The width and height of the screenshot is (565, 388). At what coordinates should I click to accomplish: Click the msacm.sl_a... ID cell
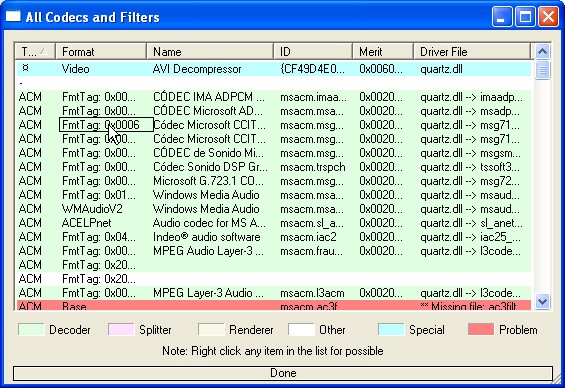312,223
